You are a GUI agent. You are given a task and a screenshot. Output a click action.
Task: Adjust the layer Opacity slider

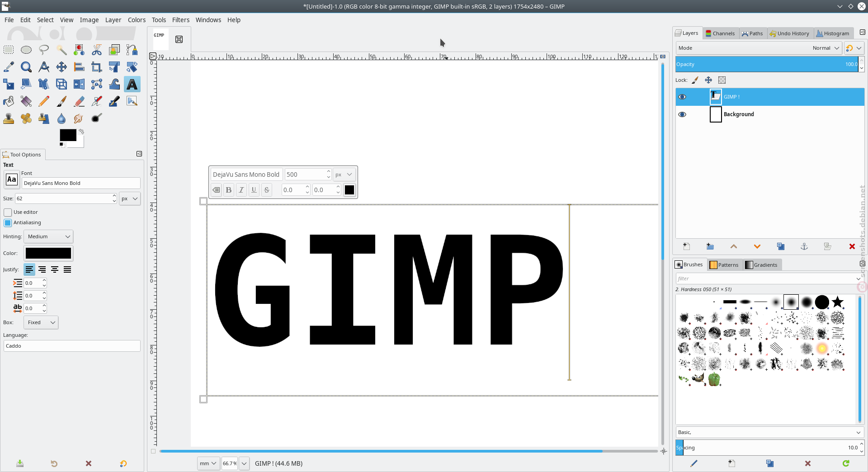[x=767, y=64]
